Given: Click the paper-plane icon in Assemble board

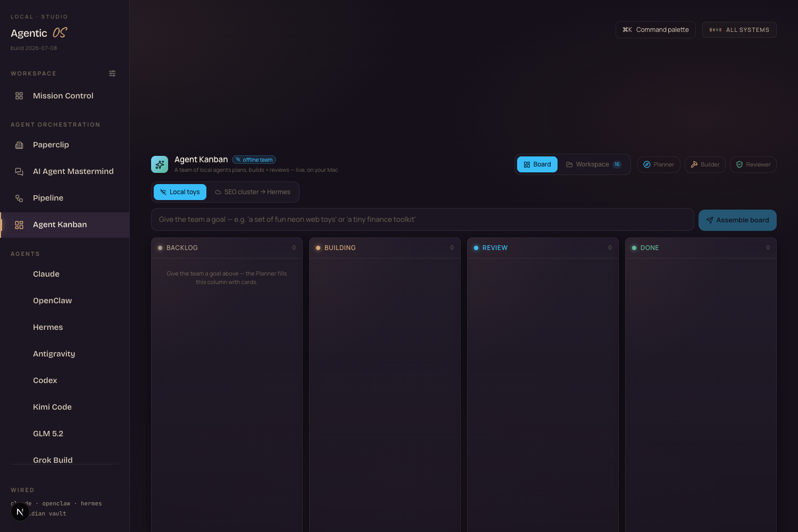Looking at the screenshot, I should click(x=710, y=220).
